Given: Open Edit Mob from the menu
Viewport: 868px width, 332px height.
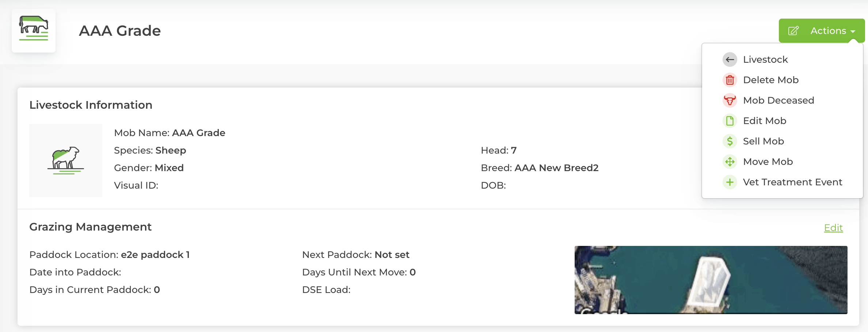Looking at the screenshot, I should tap(765, 121).
